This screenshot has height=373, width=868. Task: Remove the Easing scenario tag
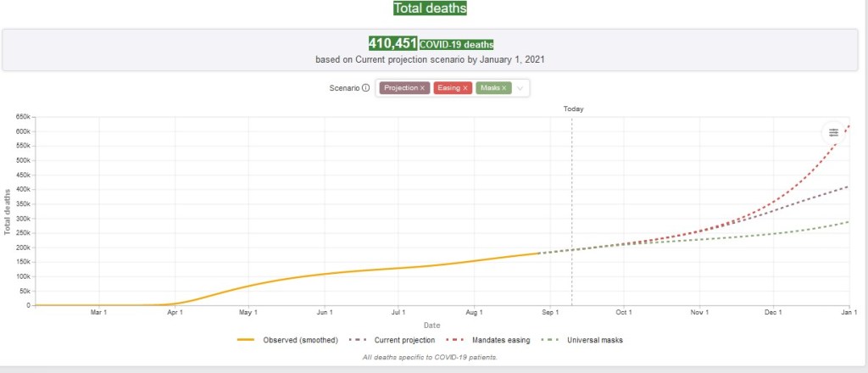[465, 88]
